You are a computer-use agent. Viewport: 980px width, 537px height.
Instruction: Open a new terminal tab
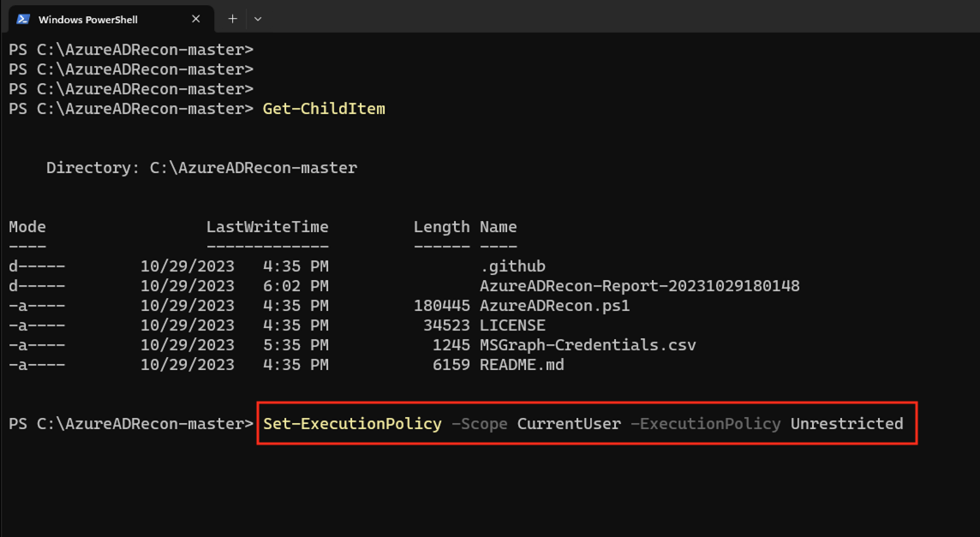(x=232, y=19)
